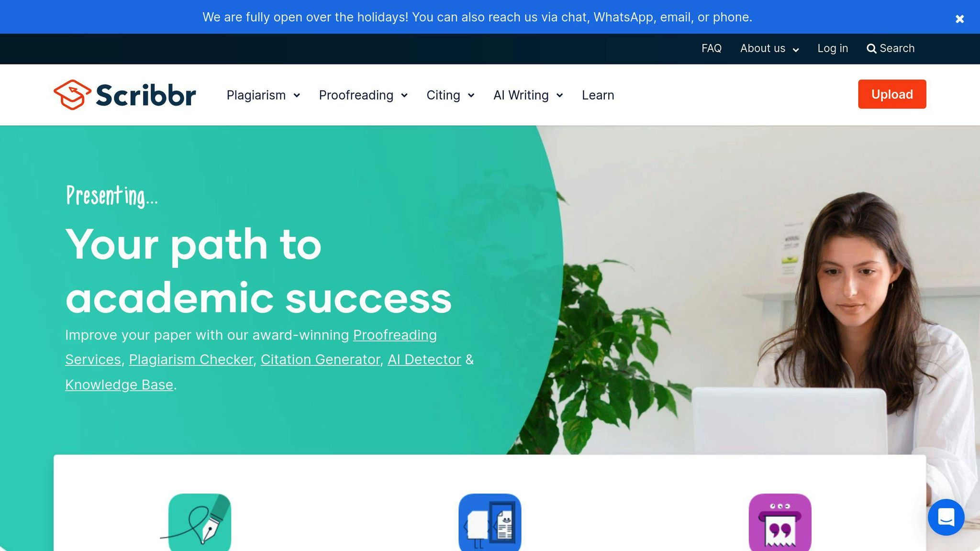Image resolution: width=980 pixels, height=551 pixels.
Task: Click the Scribbr graduation cap logo
Action: point(72,95)
